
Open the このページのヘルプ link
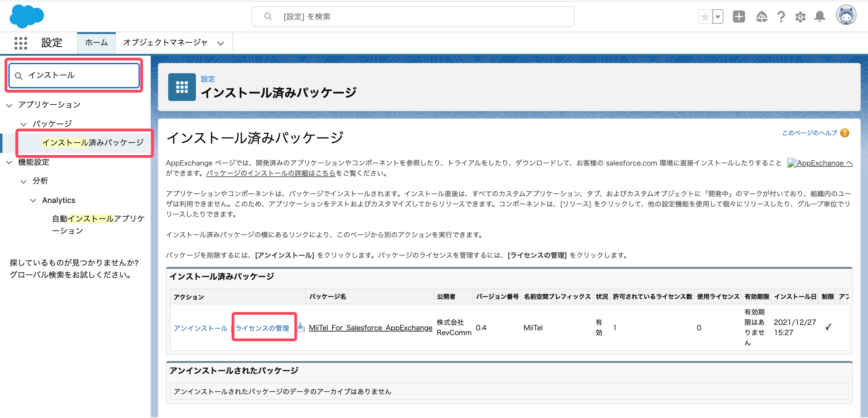[x=809, y=133]
